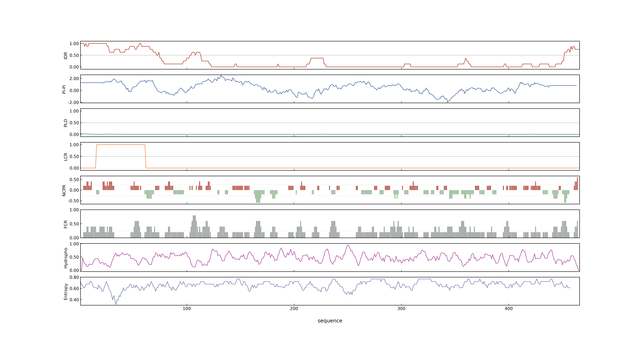Click the x-axis tick label '200'
The height and width of the screenshot is (343, 644).
click(x=294, y=309)
